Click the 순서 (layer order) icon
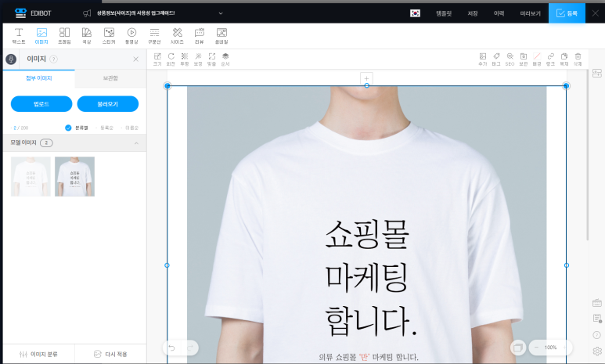This screenshot has height=364, width=605. (x=225, y=59)
